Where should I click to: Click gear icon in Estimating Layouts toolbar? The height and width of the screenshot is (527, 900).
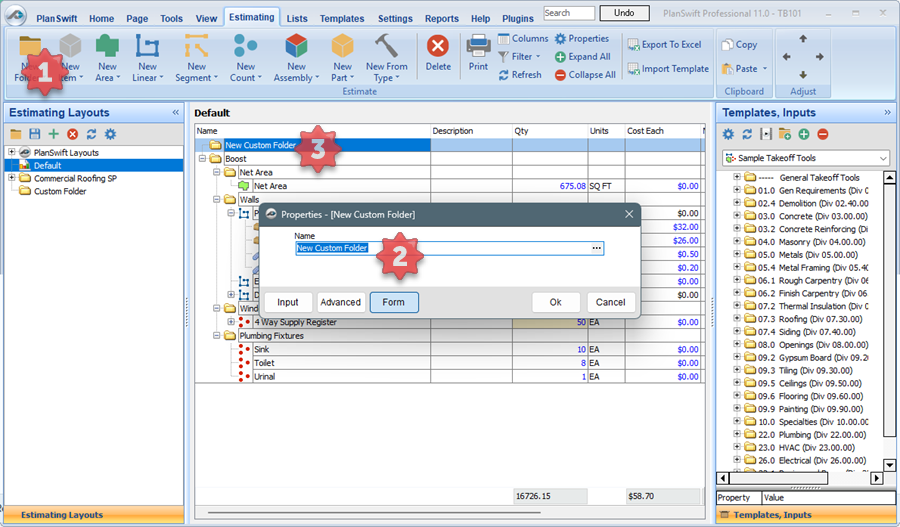(x=110, y=134)
